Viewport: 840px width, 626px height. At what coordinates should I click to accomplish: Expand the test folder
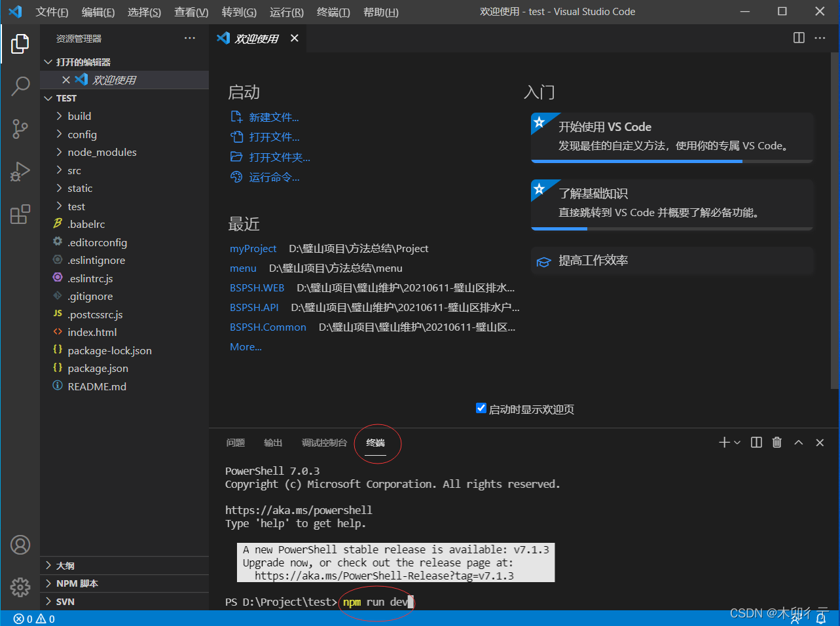coord(59,206)
